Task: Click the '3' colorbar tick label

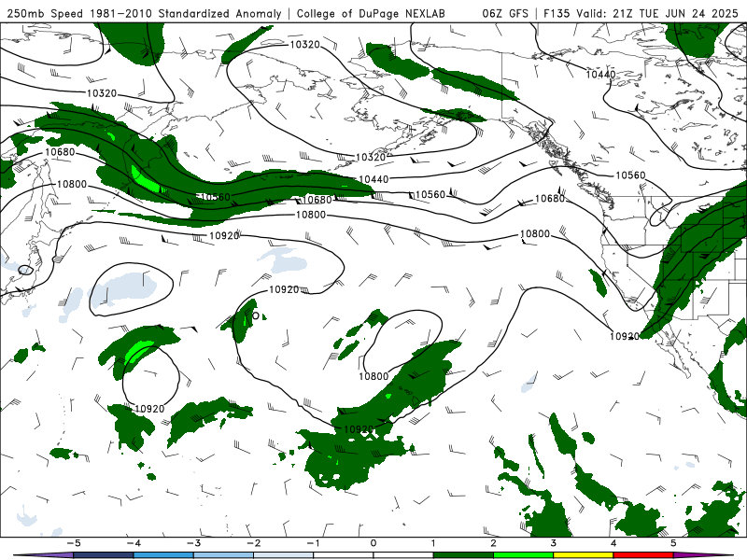Action: pyautogui.click(x=554, y=543)
